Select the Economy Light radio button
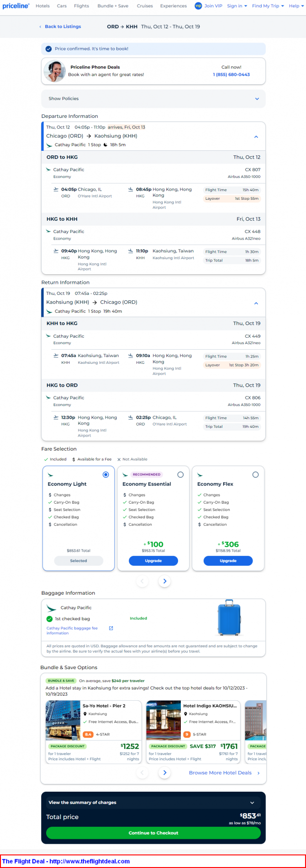Image resolution: width=306 pixels, height=868 pixels. 106,475
